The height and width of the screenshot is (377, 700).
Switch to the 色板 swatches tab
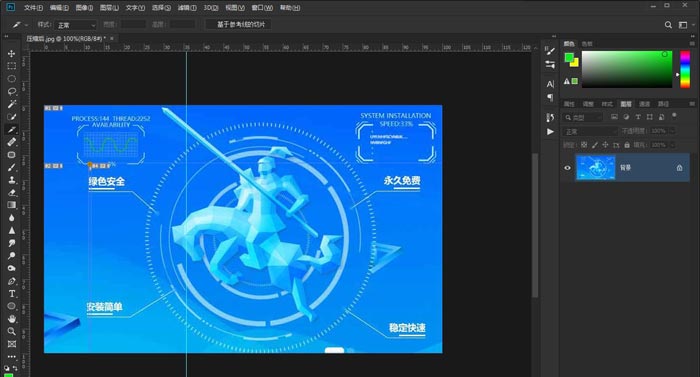pyautogui.click(x=587, y=44)
